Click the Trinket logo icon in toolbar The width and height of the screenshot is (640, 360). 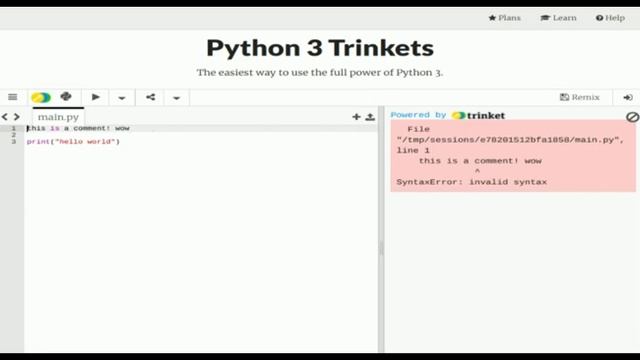click(x=41, y=98)
